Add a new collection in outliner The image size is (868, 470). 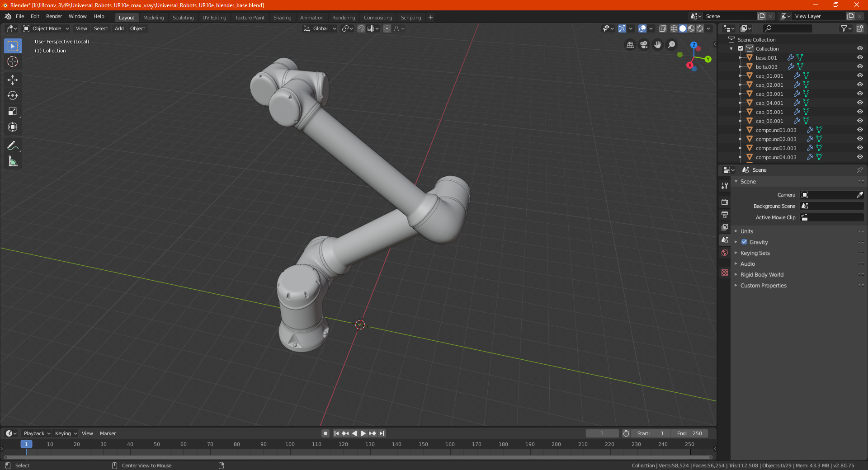(859, 28)
